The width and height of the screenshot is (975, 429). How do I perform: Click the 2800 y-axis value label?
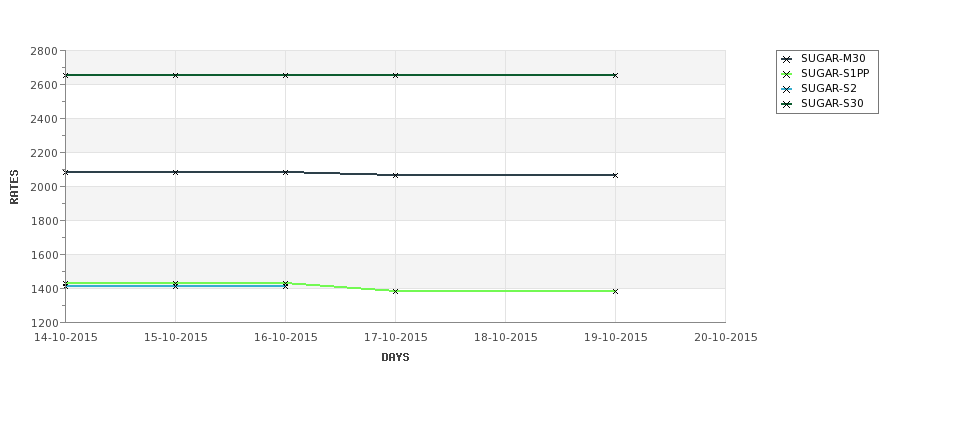tap(44, 51)
